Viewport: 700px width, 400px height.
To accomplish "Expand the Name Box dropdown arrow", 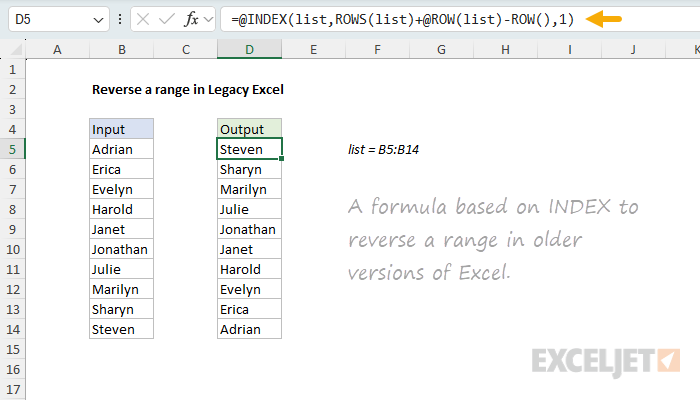I will [x=98, y=20].
